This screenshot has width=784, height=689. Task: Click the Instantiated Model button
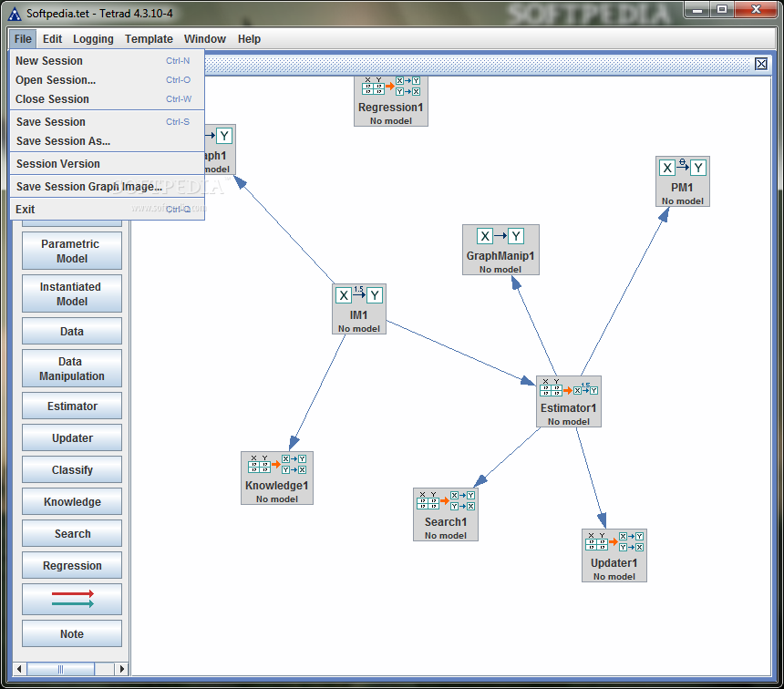coord(72,293)
